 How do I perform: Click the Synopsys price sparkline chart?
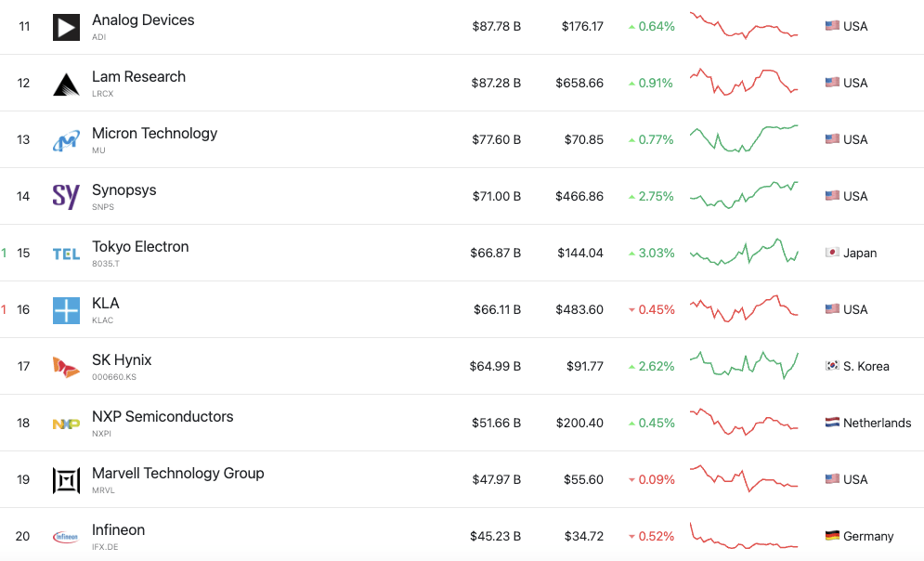point(744,195)
